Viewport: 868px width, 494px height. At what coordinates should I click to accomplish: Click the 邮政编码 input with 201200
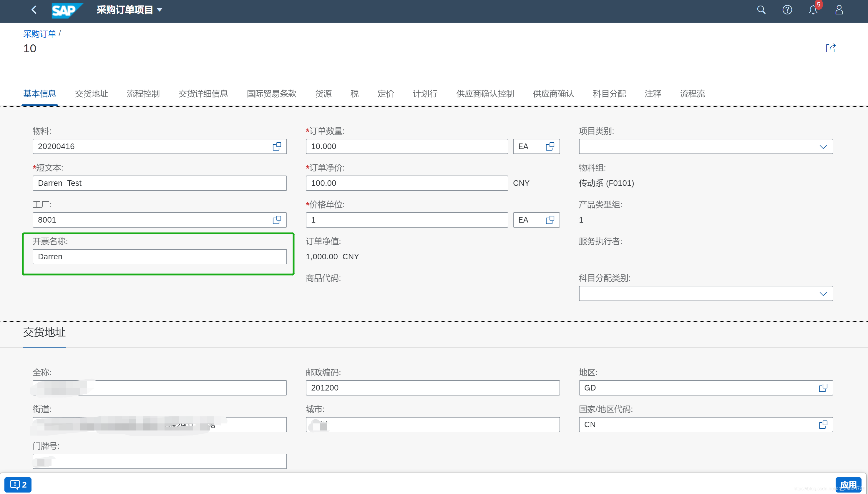point(433,388)
